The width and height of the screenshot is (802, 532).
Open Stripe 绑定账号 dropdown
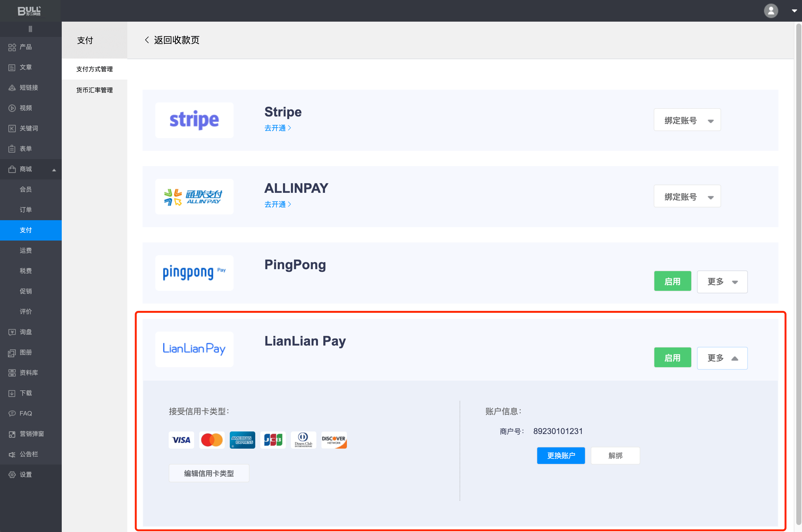pyautogui.click(x=687, y=120)
